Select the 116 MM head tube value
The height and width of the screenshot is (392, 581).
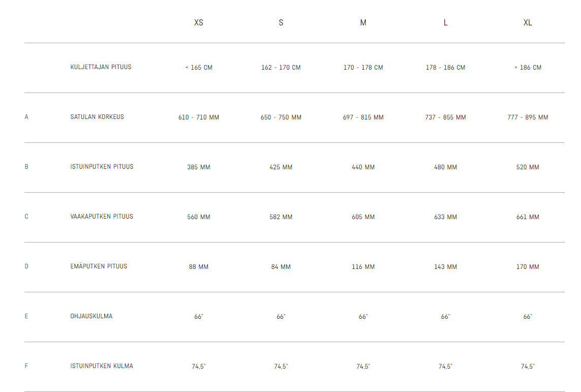point(363,267)
